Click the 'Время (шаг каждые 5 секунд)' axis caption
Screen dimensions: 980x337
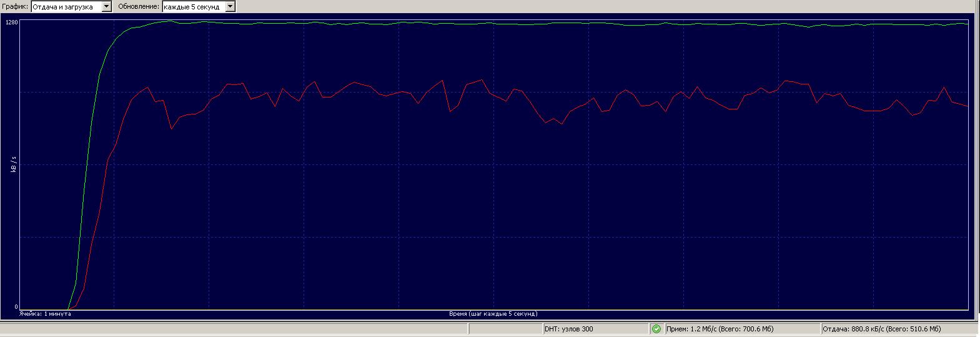[493, 314]
